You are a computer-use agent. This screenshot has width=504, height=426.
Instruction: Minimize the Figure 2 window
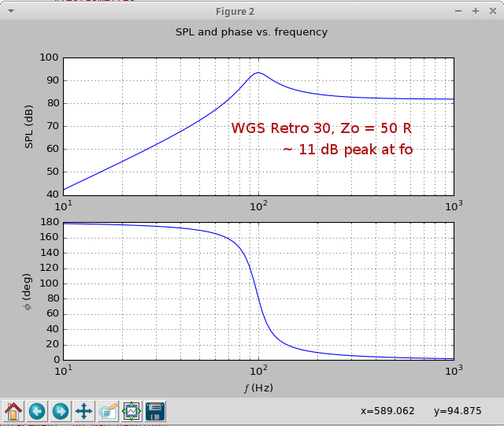(x=458, y=11)
